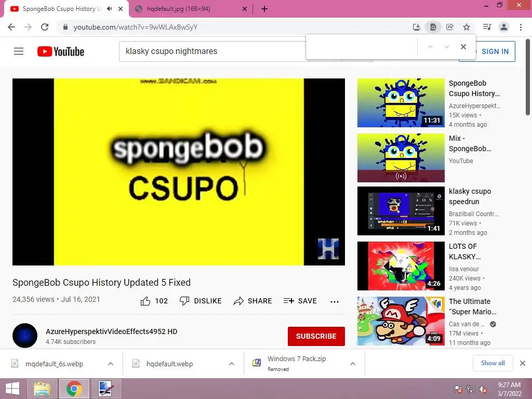Go to previous find result
Screen dimensions: 532x399
click(x=430, y=47)
